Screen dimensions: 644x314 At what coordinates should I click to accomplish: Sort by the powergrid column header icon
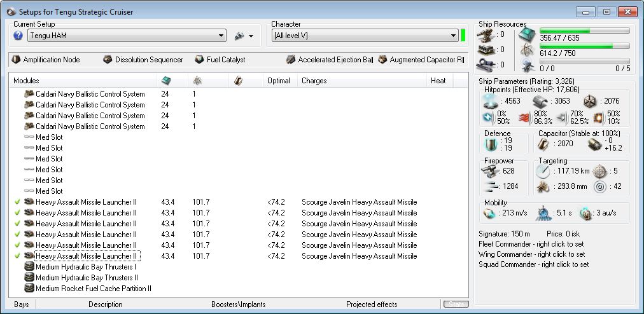[197, 81]
